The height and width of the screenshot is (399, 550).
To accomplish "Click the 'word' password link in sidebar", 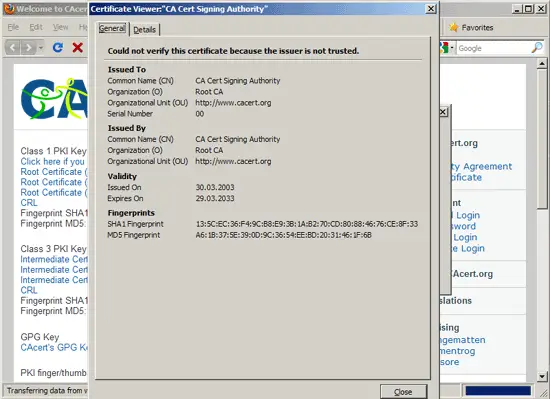I will tap(464, 226).
